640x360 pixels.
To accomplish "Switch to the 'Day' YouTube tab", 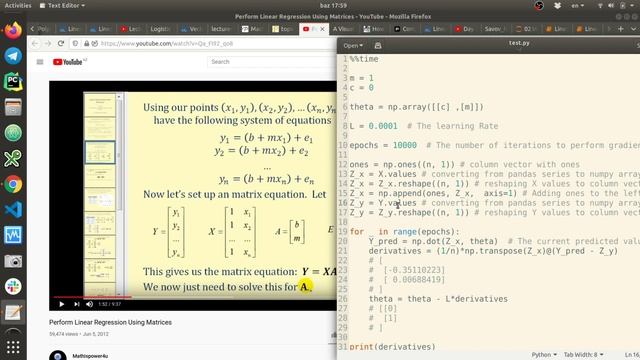I will point(464,29).
